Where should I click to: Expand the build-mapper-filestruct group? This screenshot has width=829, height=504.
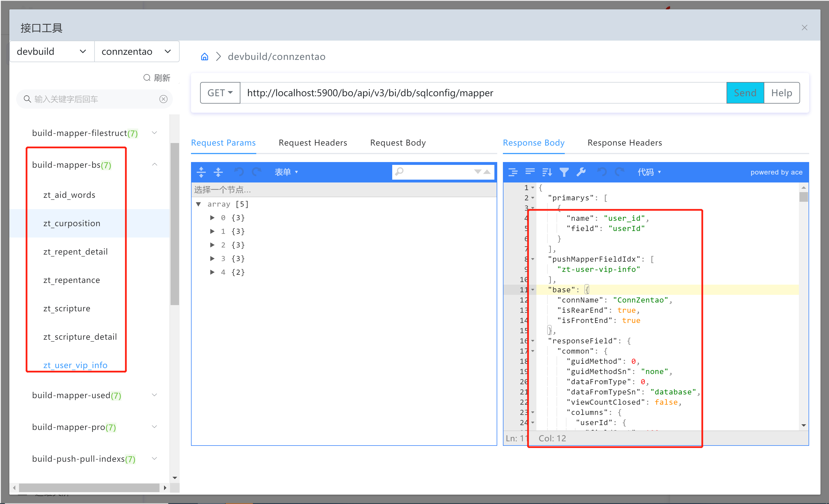[154, 133]
